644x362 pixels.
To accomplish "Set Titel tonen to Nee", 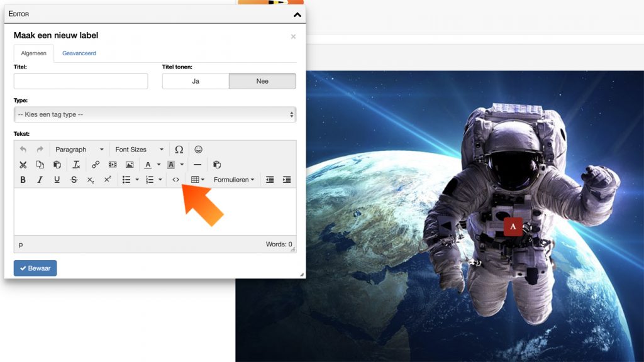I will click(262, 81).
